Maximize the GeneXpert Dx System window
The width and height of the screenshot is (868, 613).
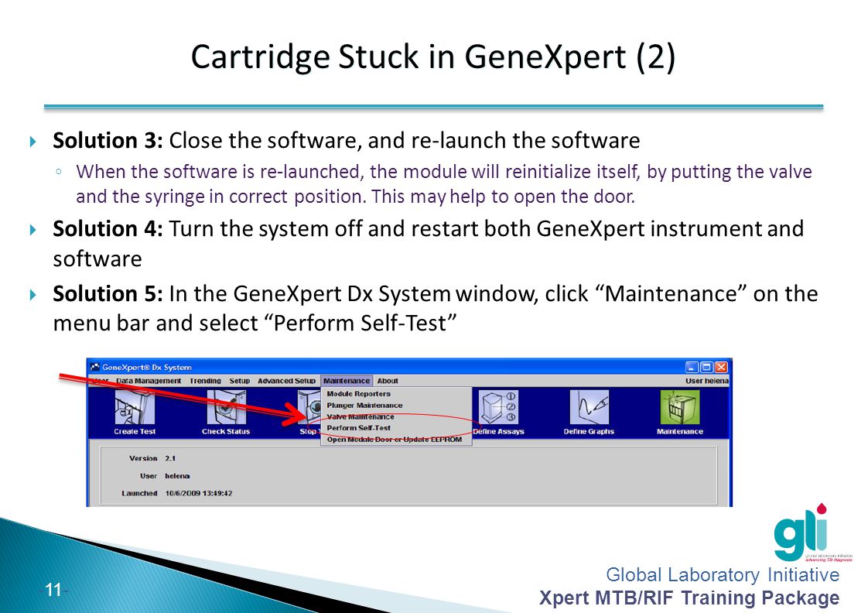(706, 367)
